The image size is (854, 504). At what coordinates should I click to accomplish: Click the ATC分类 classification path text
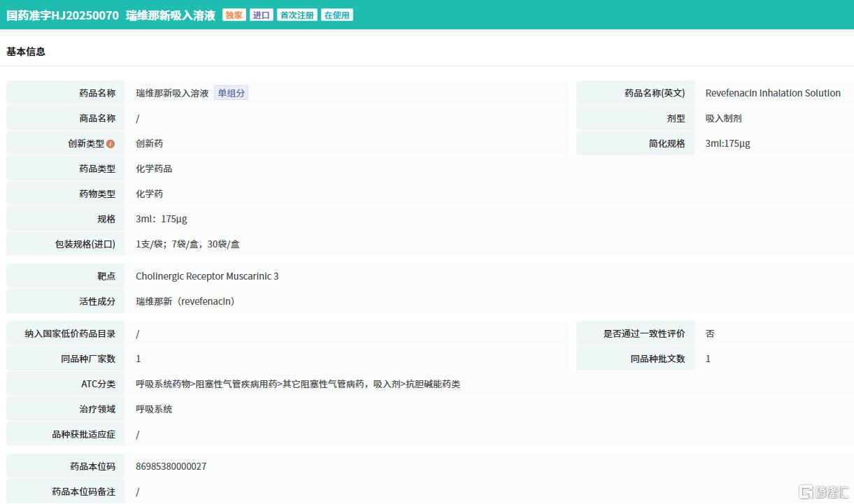pos(298,384)
